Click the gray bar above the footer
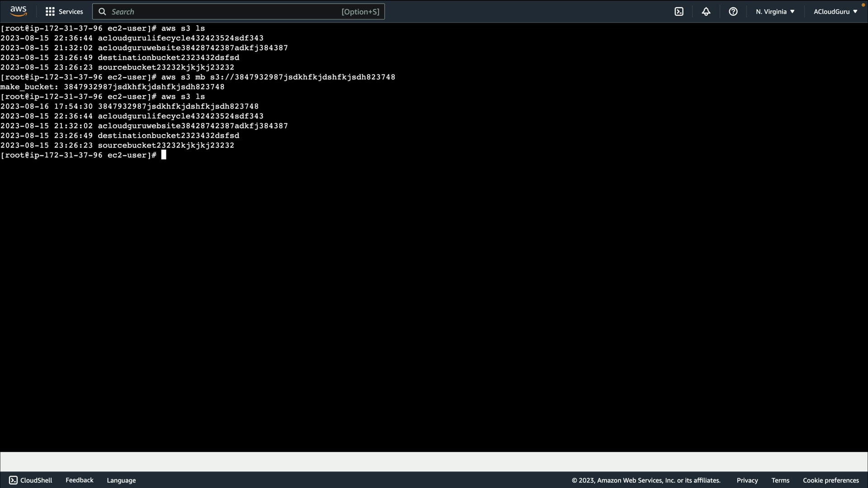Screen dimensions: 868x488 (x=434, y=462)
